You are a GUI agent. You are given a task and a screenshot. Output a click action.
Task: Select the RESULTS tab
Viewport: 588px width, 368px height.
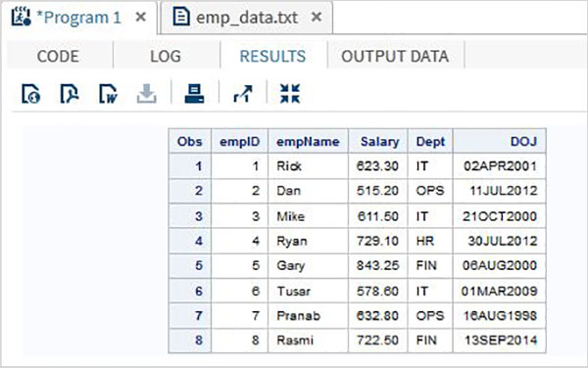[x=272, y=57]
